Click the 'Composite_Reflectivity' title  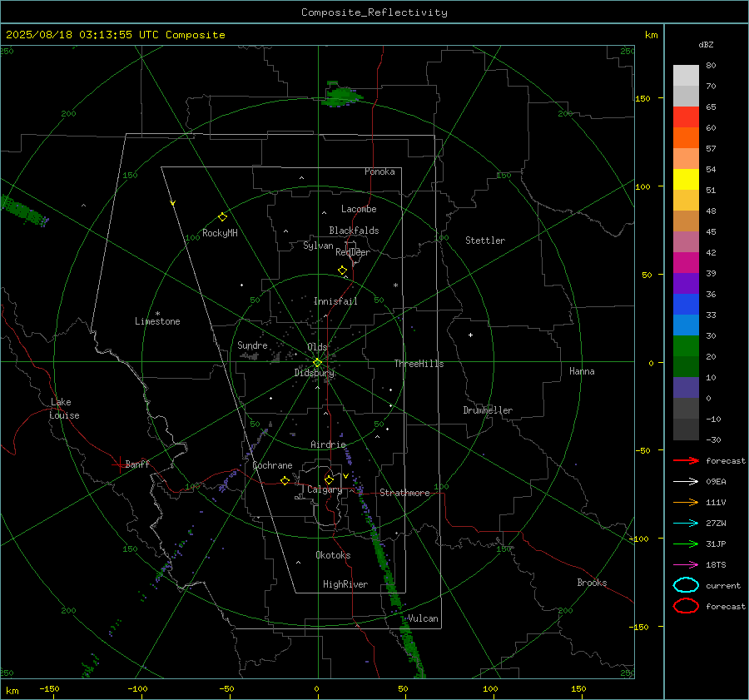374,12
